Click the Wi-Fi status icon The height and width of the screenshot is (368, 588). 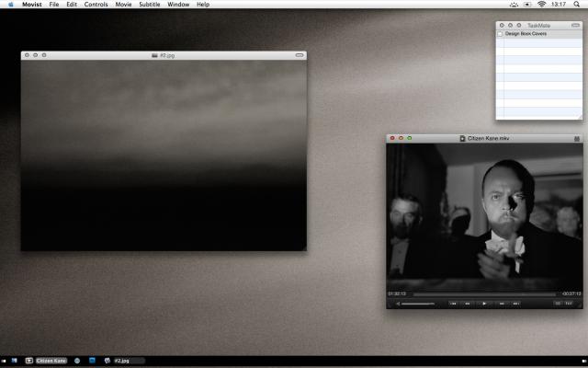tap(542, 5)
